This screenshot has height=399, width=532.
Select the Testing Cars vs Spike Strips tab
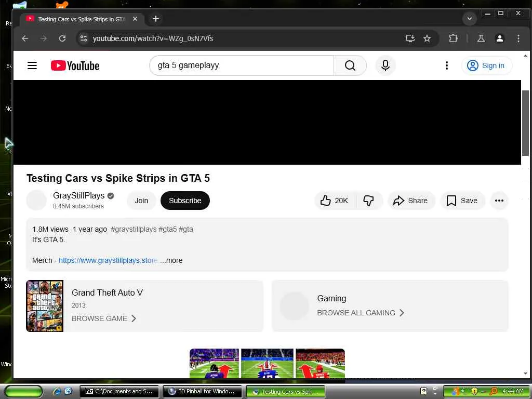(x=82, y=19)
